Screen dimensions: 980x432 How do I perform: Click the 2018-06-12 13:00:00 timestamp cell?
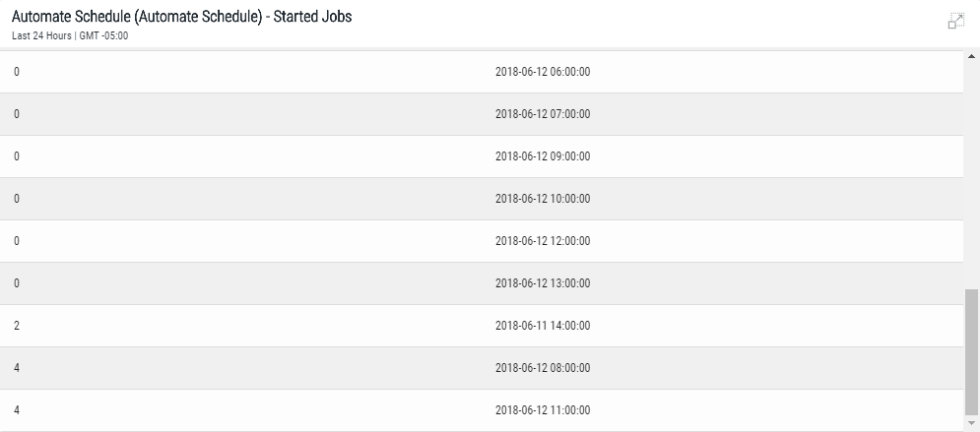(542, 282)
